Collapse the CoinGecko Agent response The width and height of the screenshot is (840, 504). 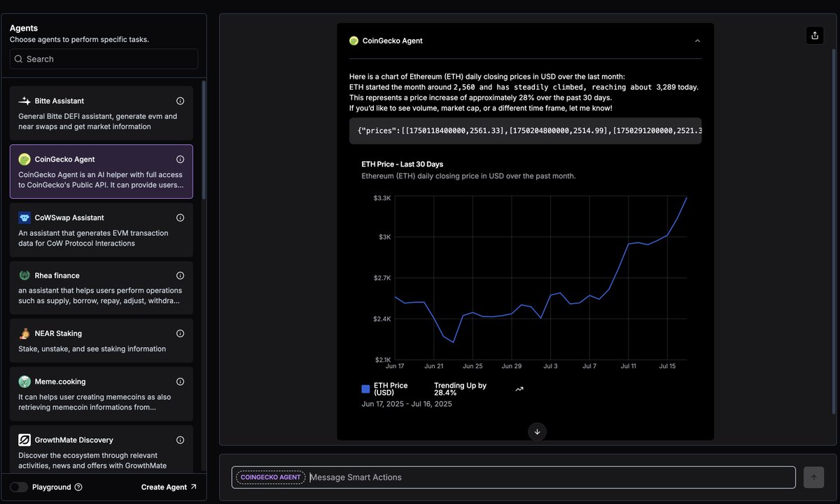point(697,41)
